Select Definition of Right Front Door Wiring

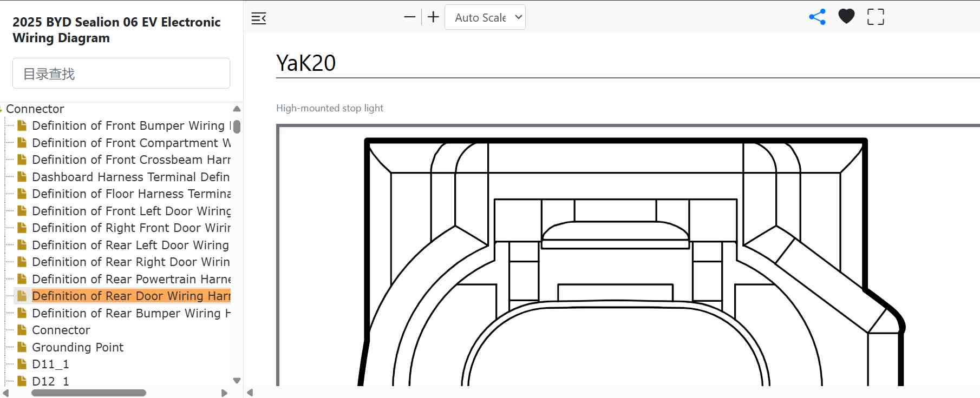coord(131,228)
